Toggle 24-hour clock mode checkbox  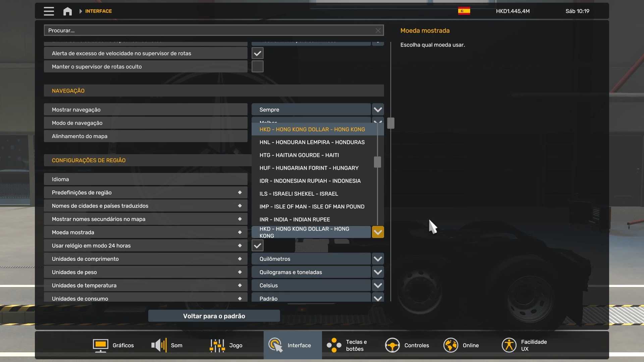pyautogui.click(x=257, y=246)
